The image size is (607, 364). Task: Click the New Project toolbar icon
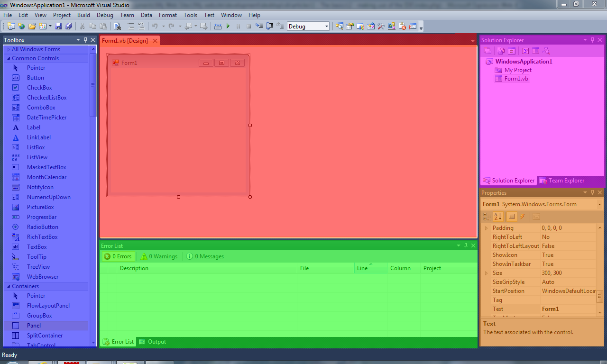11,26
